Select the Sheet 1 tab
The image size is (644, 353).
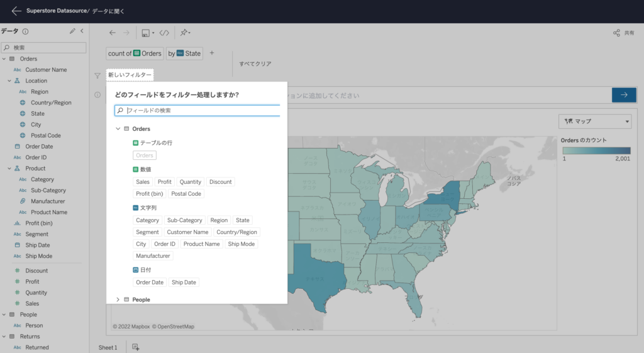tap(108, 347)
